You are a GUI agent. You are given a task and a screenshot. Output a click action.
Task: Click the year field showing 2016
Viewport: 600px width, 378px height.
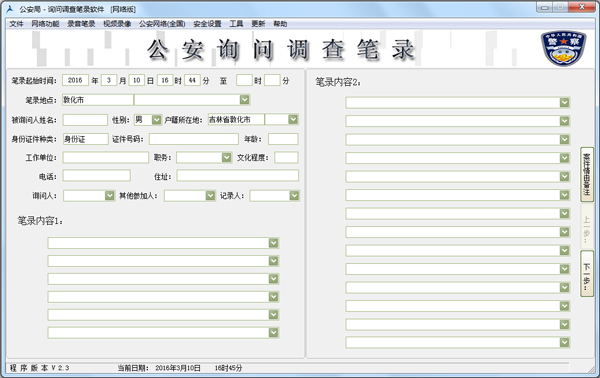coord(75,80)
